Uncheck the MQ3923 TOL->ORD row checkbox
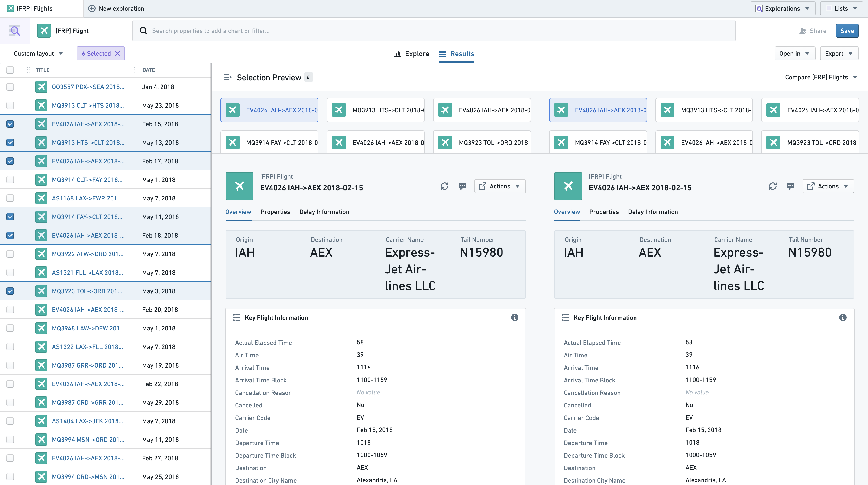The width and height of the screenshot is (868, 485). (x=10, y=291)
